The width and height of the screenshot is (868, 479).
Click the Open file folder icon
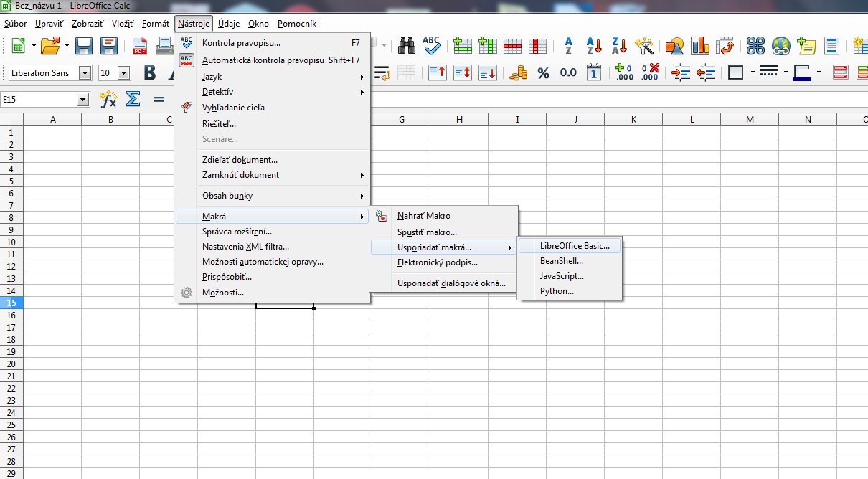click(50, 47)
